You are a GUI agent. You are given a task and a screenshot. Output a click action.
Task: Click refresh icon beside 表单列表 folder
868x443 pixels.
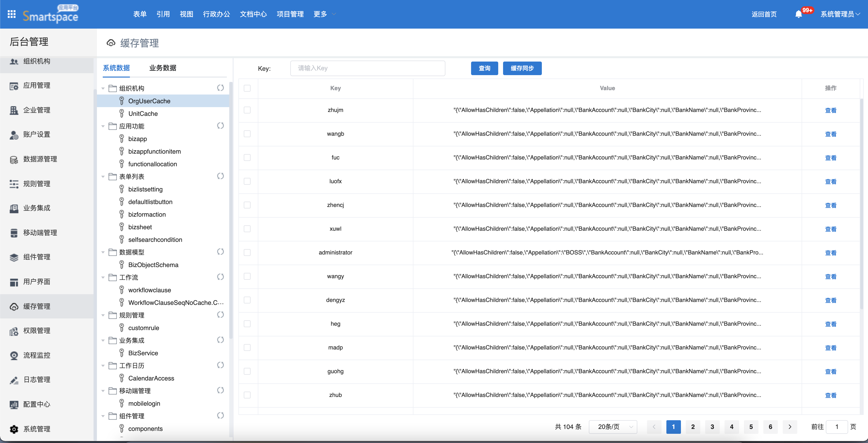click(220, 176)
